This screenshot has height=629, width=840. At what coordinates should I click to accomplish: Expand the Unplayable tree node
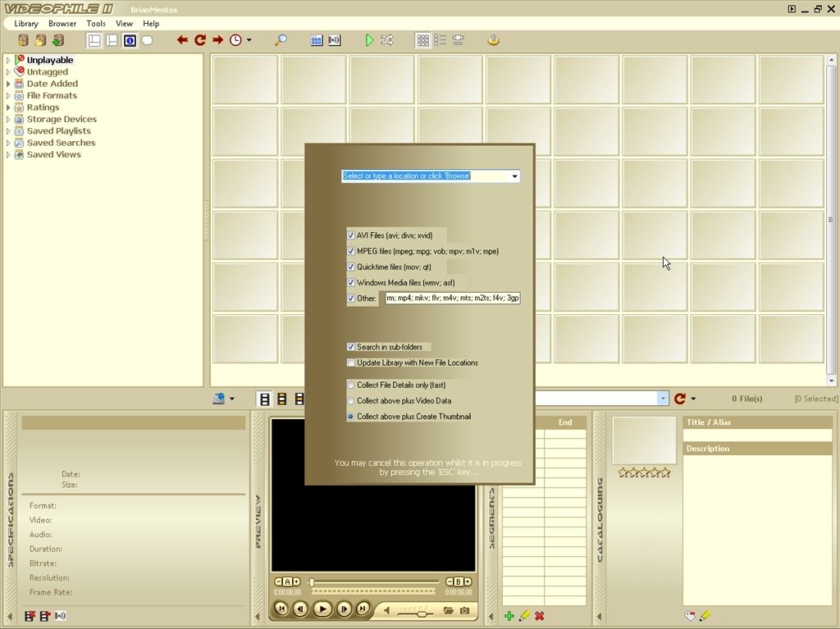coord(8,60)
